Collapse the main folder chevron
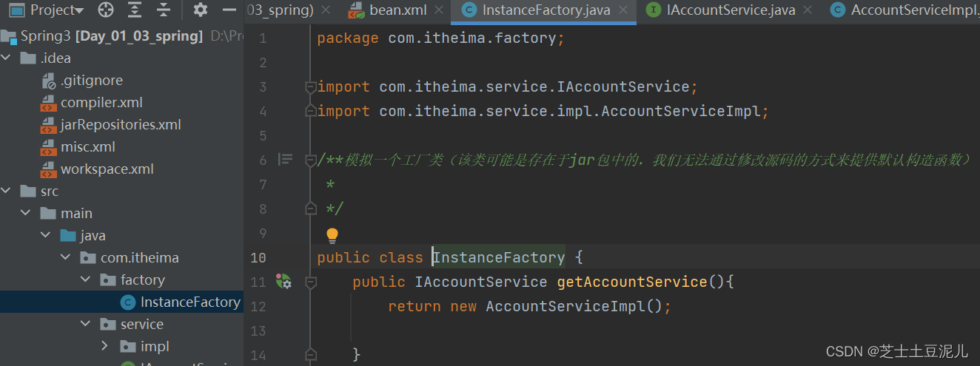The image size is (980, 366). point(26,213)
